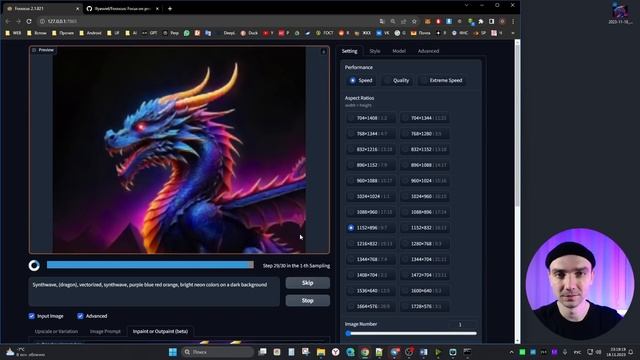Open the desktop file icon in the top right
640x360 pixels.
[x=620, y=12]
